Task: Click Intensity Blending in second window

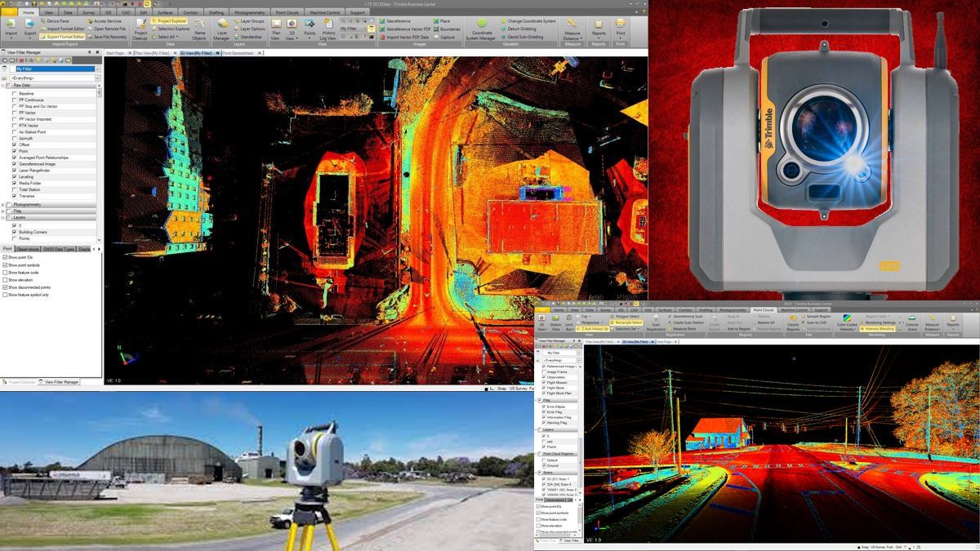Action: click(x=878, y=329)
